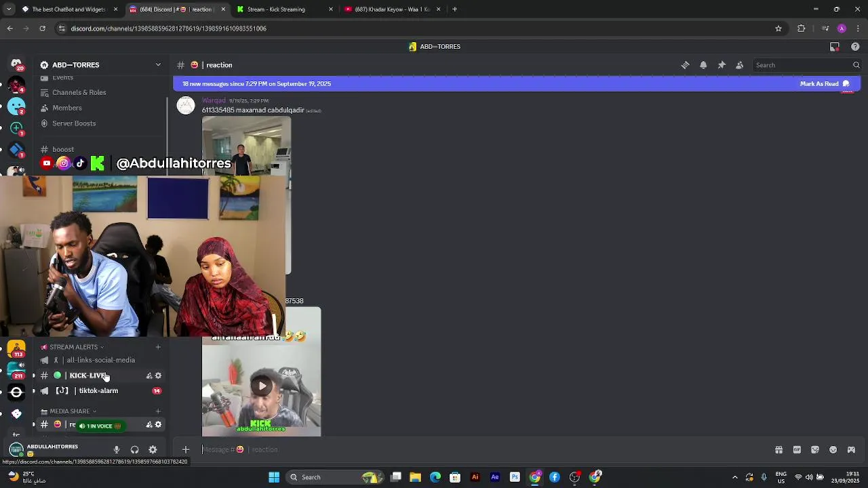This screenshot has height=488, width=868.
Task: Switch to 'The best ChatBot and Widgets' tab
Action: [69, 9]
